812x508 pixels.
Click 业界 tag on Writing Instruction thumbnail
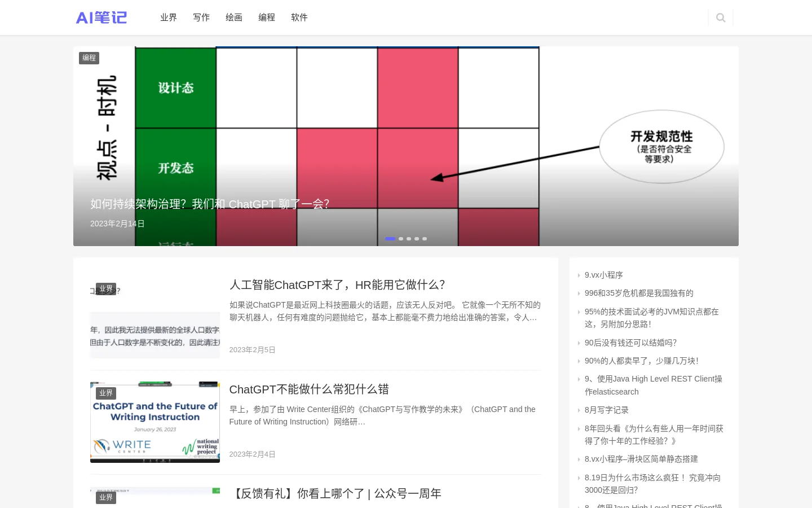click(x=106, y=393)
